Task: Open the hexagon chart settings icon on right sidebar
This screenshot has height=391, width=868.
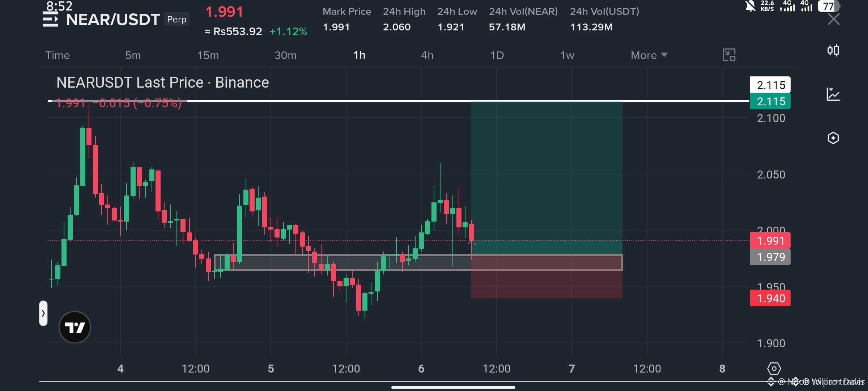Action: pos(833,138)
